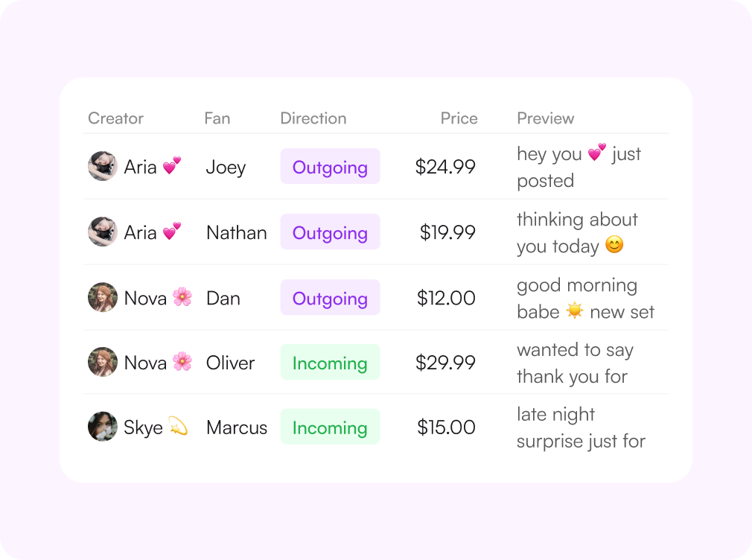This screenshot has width=752, height=560.
Task: Click the Incoming badge for Oliver
Action: [x=330, y=363]
